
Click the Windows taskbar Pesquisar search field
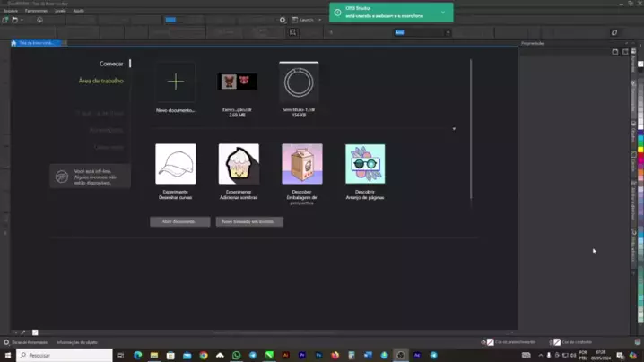click(65, 356)
